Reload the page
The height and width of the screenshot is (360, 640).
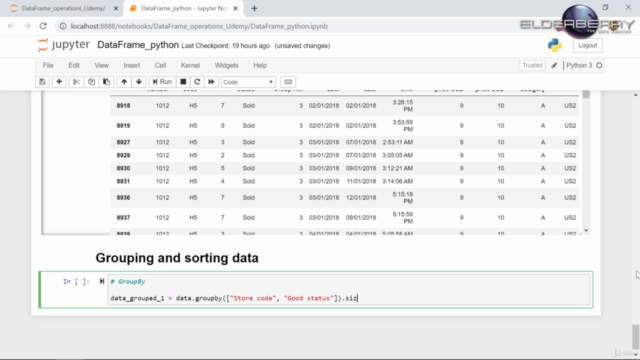tap(43, 26)
